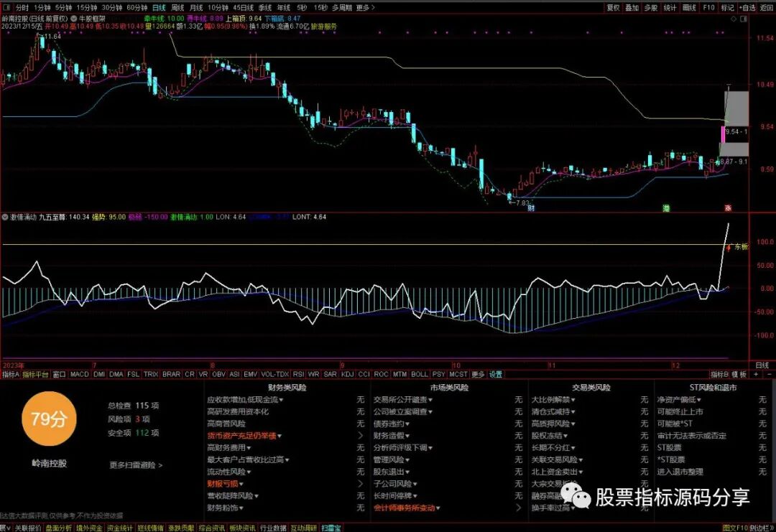
Task: Click the orange 79分 score circle
Action: [49, 419]
